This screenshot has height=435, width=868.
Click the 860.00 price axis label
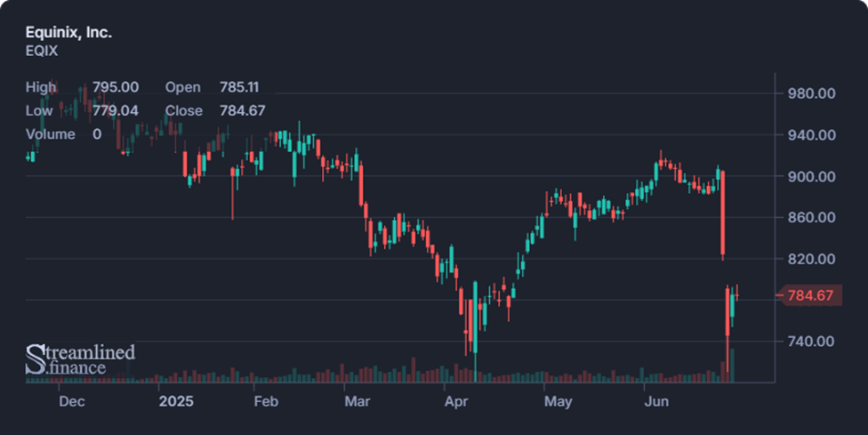point(812,217)
